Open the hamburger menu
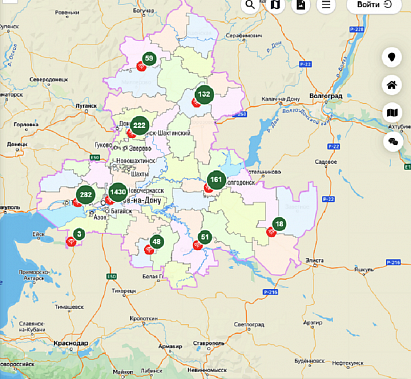 coord(326,5)
